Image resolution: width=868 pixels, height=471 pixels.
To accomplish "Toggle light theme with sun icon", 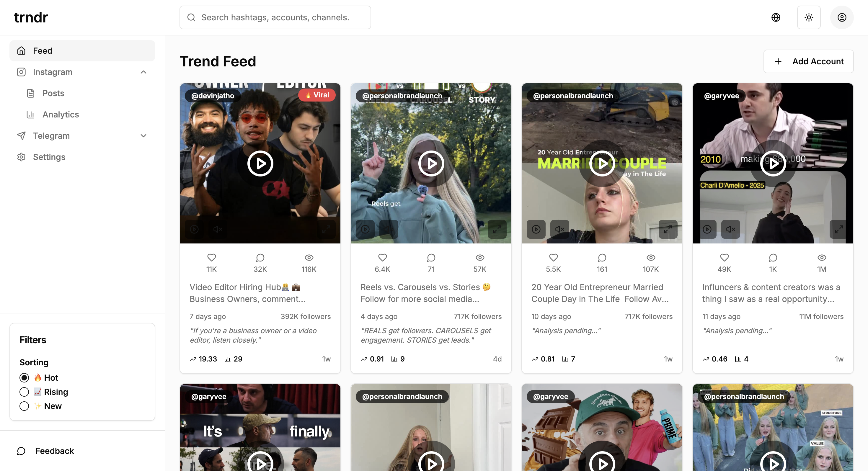I will tap(809, 17).
